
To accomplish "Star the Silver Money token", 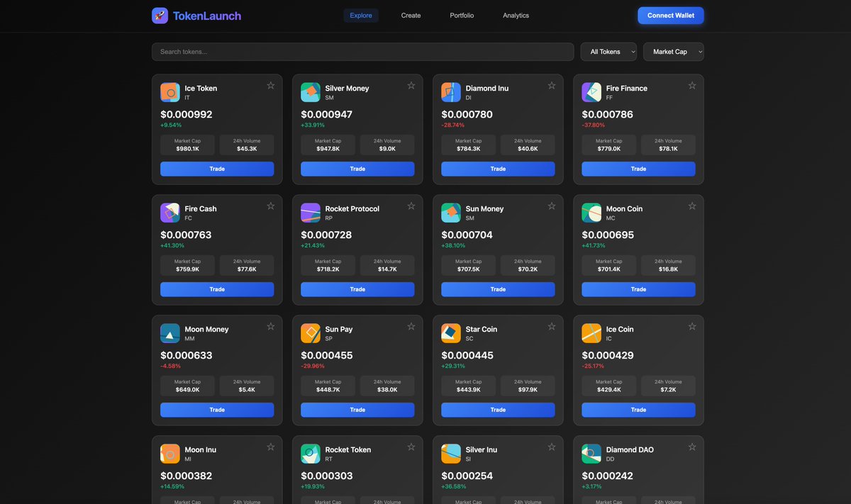I will click(x=411, y=86).
